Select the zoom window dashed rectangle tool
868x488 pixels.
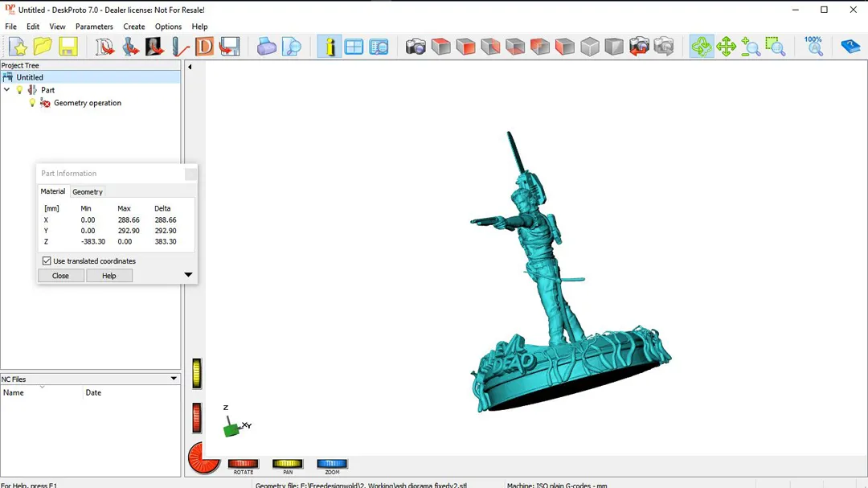[775, 47]
